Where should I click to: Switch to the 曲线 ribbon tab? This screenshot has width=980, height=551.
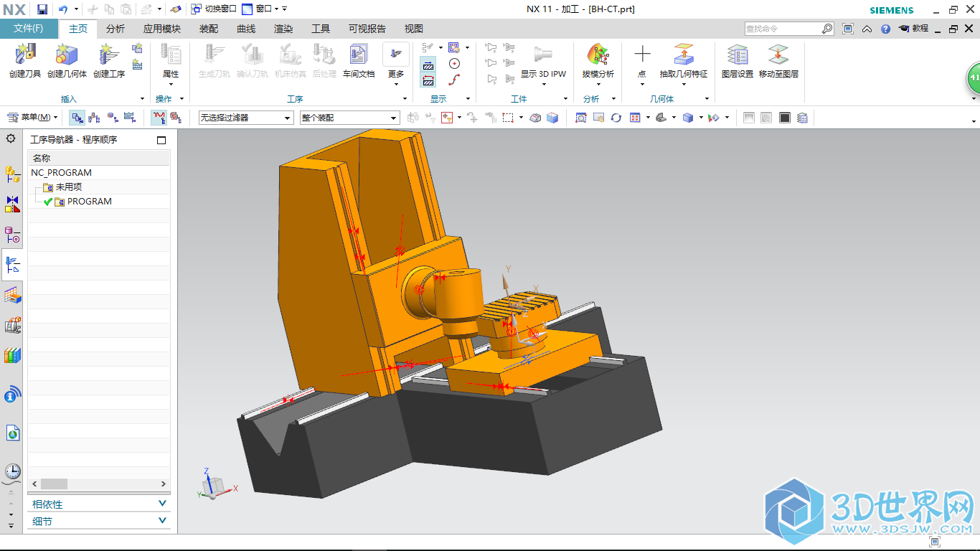coord(246,29)
